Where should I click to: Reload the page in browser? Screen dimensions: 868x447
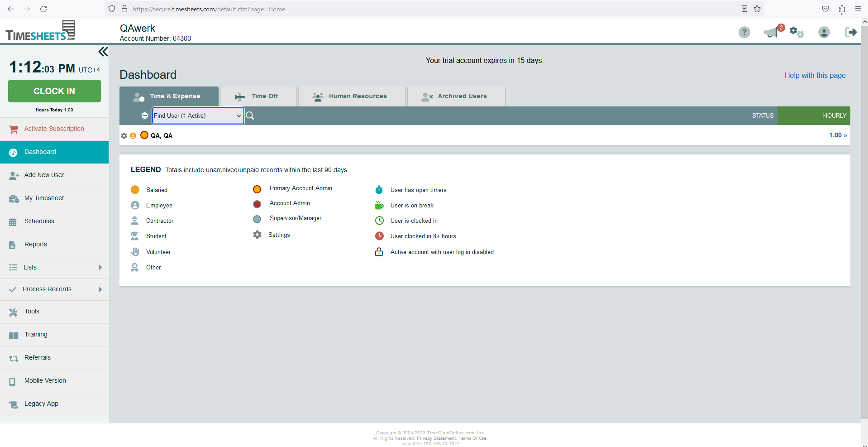43,9
